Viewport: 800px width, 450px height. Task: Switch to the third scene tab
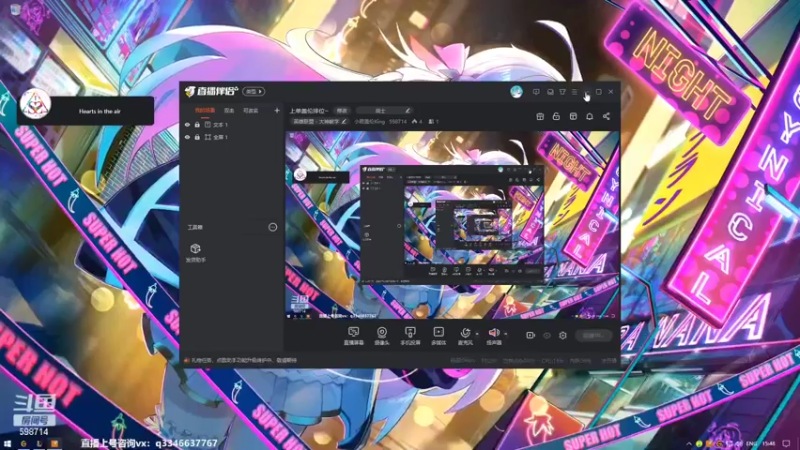(x=251, y=111)
